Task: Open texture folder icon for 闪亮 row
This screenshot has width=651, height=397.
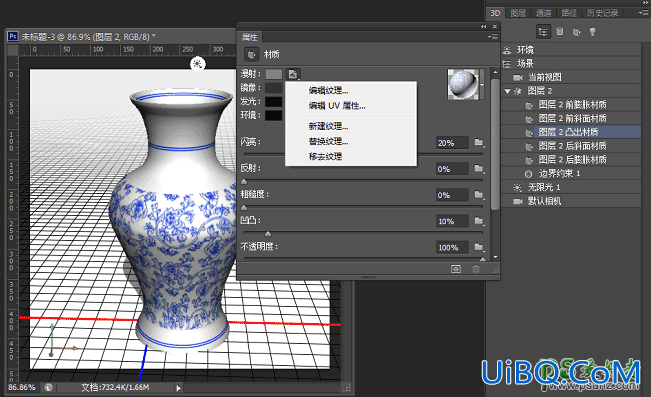Action: tap(479, 142)
